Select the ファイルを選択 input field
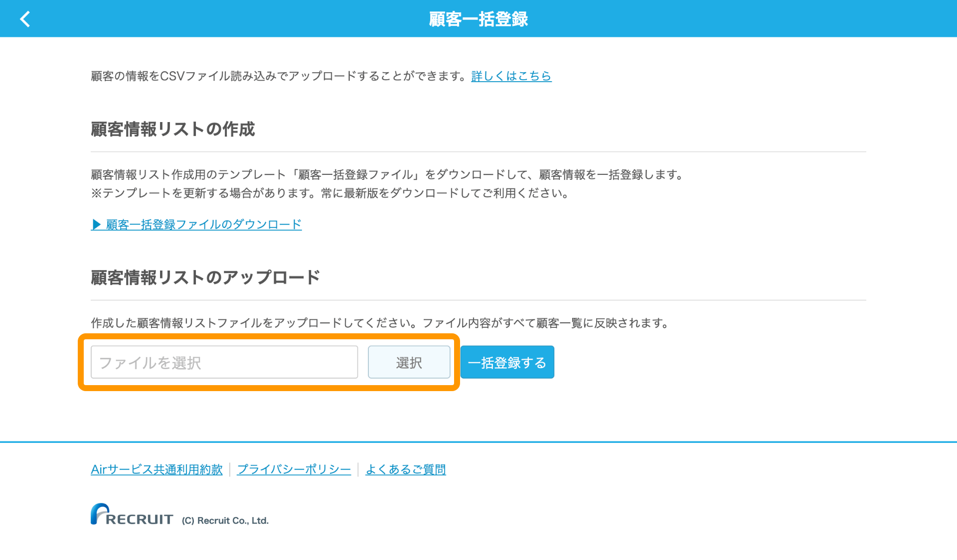Image resolution: width=957 pixels, height=560 pixels. point(225,362)
